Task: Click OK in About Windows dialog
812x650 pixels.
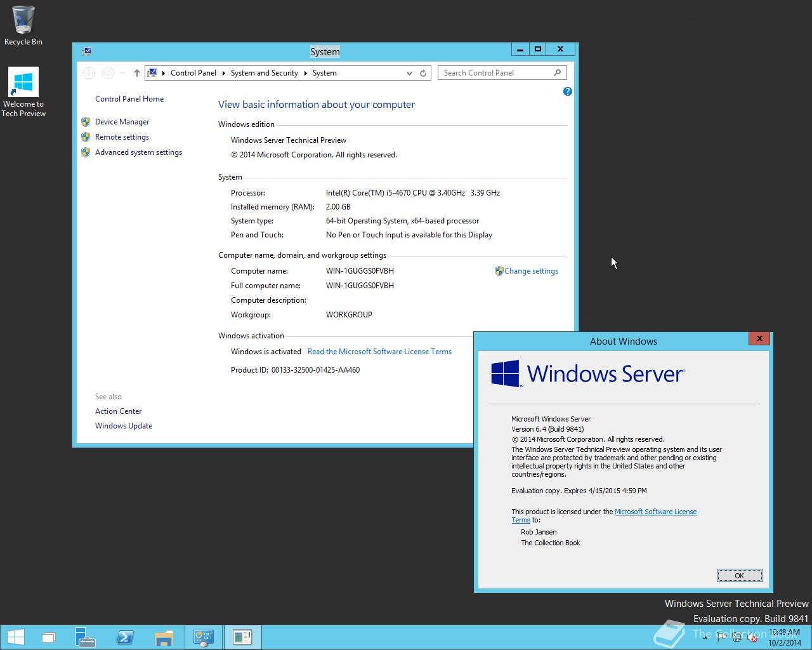Action: [739, 576]
